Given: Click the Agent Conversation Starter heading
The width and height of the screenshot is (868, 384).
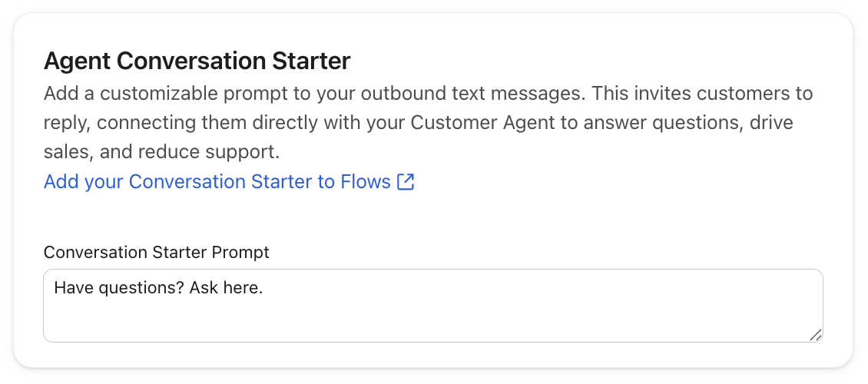Looking at the screenshot, I should [197, 60].
